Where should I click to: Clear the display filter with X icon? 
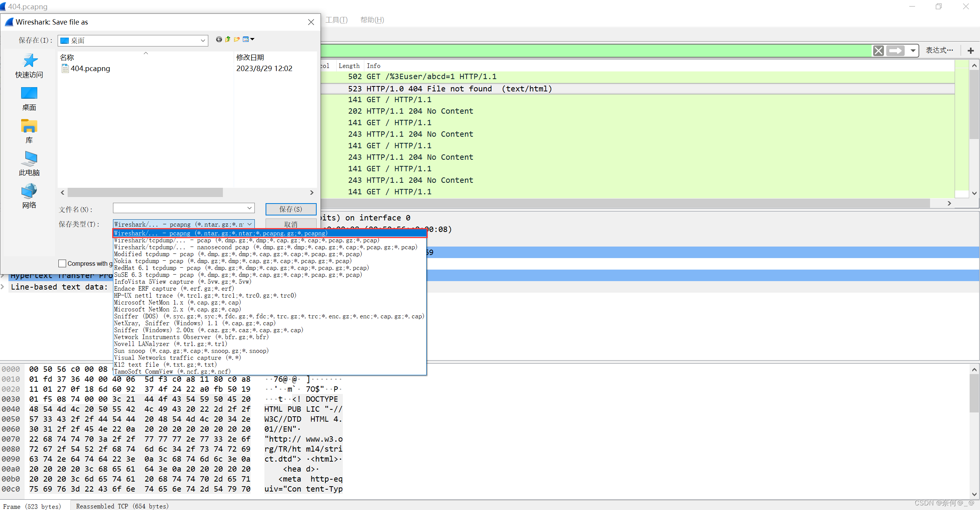pos(879,51)
